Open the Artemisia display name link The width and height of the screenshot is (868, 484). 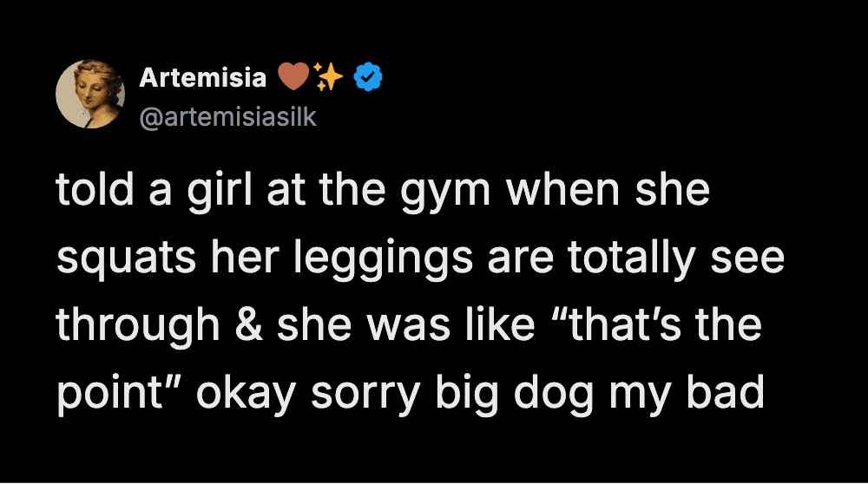click(x=202, y=78)
